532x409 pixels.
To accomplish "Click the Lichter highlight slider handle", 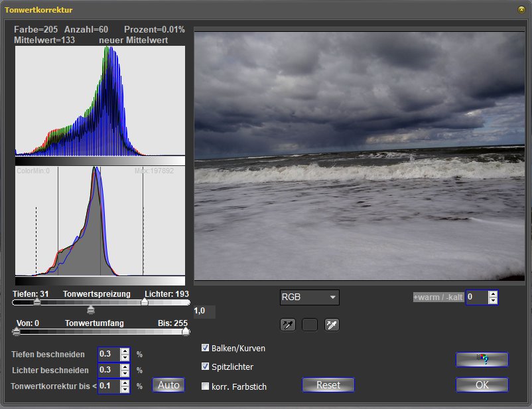I will [144, 302].
